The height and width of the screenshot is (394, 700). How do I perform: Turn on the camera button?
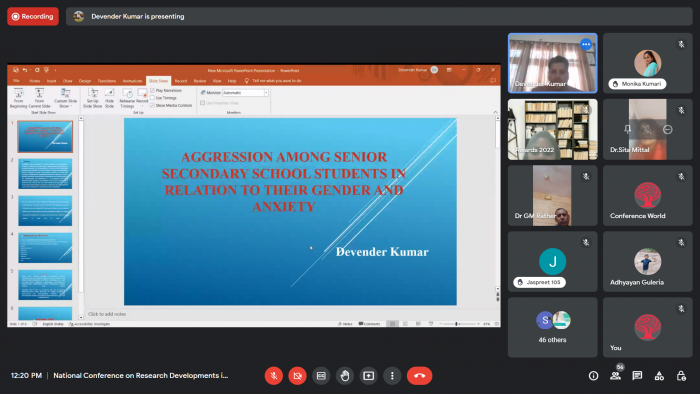(x=297, y=376)
